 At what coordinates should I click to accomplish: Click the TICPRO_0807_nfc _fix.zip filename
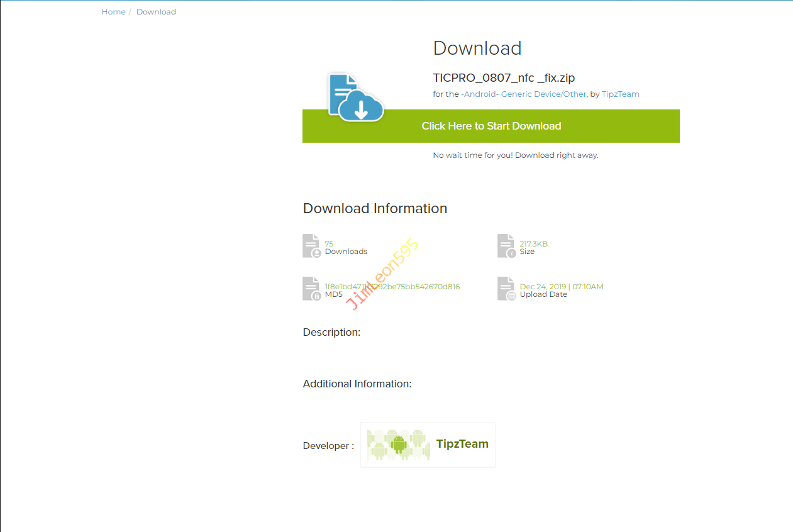coord(504,78)
